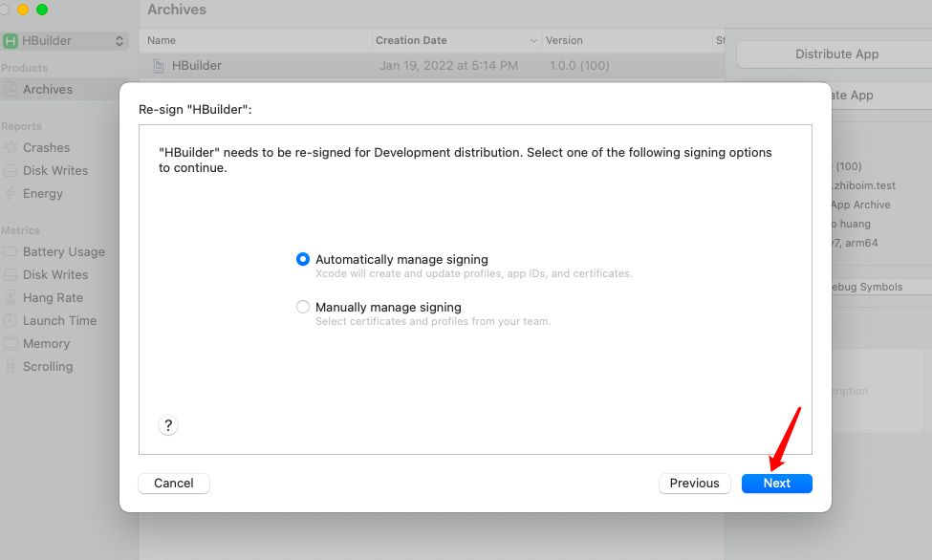Select Manually manage signing radio button
The height and width of the screenshot is (560, 932).
[x=303, y=307]
